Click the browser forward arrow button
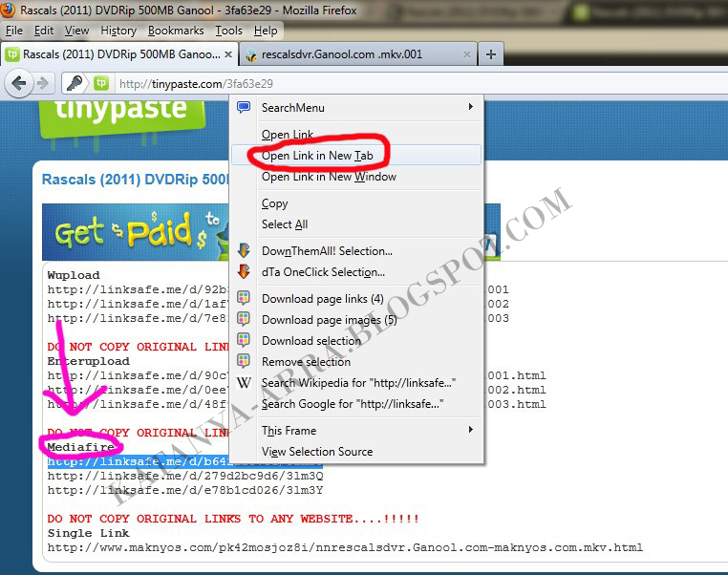The image size is (728, 575). [x=43, y=83]
